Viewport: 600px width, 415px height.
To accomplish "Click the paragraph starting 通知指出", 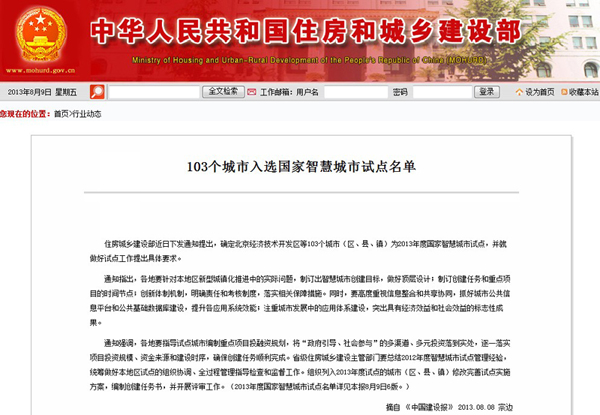I will 300,301.
